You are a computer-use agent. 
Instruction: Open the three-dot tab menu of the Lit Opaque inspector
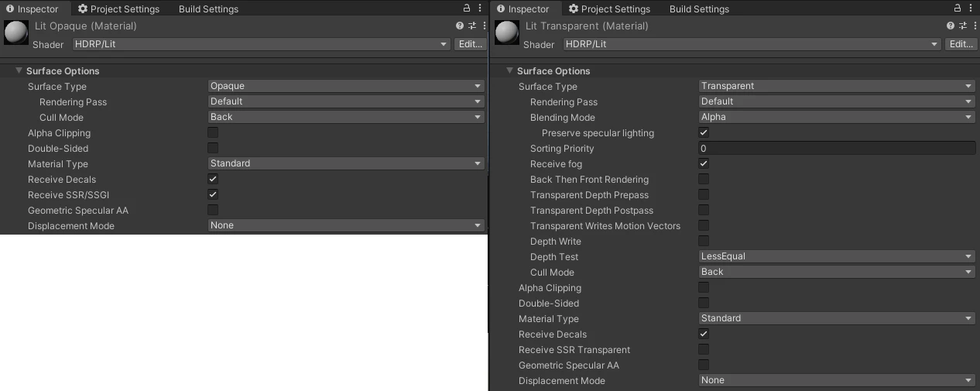point(480,9)
